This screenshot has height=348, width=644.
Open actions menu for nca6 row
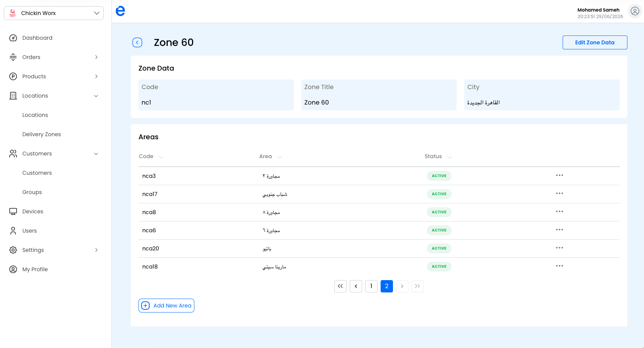pyautogui.click(x=560, y=230)
